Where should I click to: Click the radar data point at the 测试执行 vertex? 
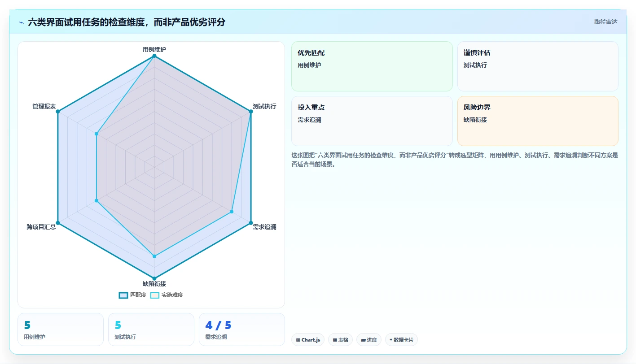tap(251, 111)
